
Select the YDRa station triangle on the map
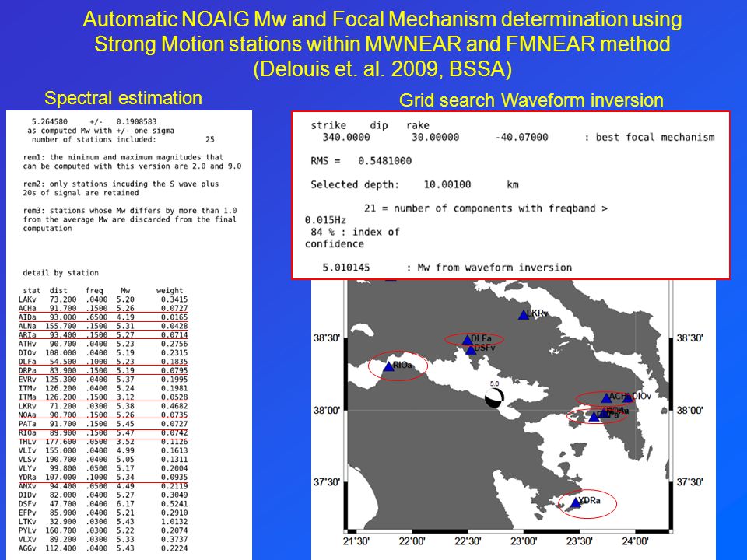click(576, 502)
